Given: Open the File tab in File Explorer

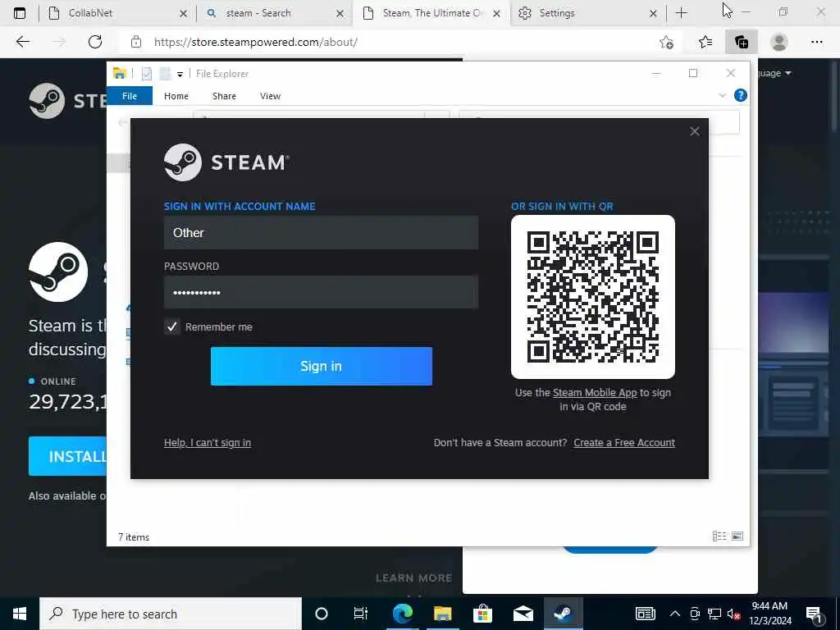Looking at the screenshot, I should click(130, 96).
